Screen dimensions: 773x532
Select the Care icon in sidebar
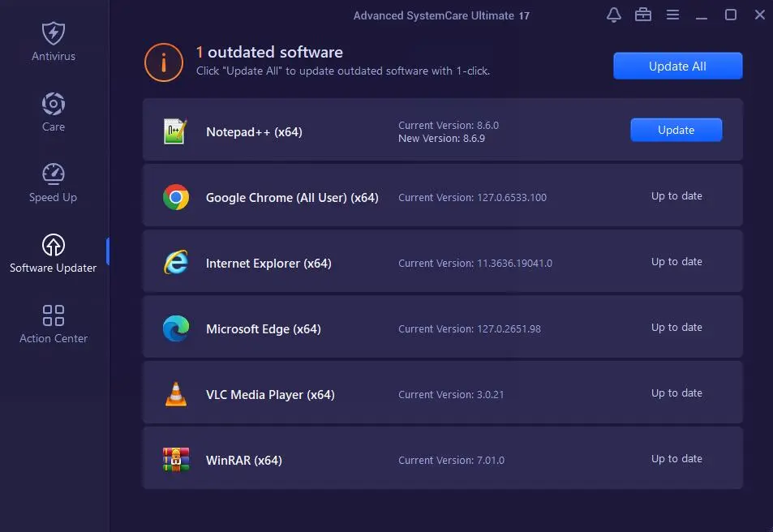click(x=53, y=104)
